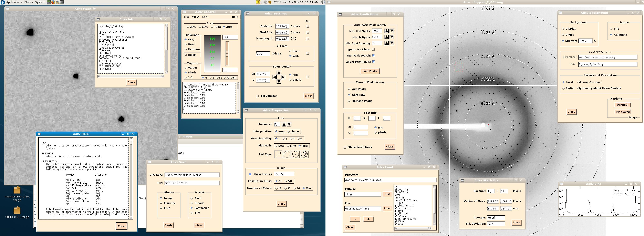
Task: Select Add Peaks manual picking mode
Action: pyautogui.click(x=357, y=89)
